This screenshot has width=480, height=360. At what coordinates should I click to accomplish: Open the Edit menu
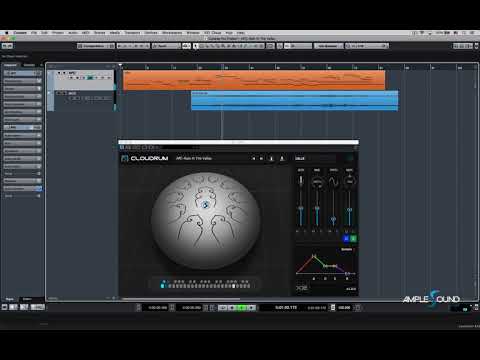tap(45, 33)
